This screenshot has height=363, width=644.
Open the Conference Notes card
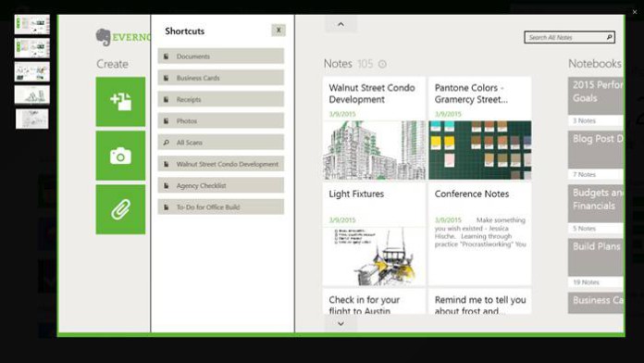tap(479, 234)
